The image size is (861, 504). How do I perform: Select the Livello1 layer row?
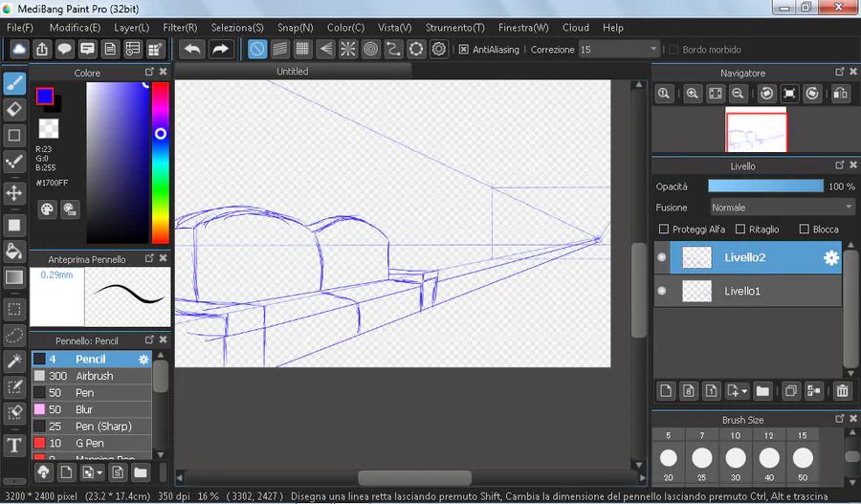748,291
